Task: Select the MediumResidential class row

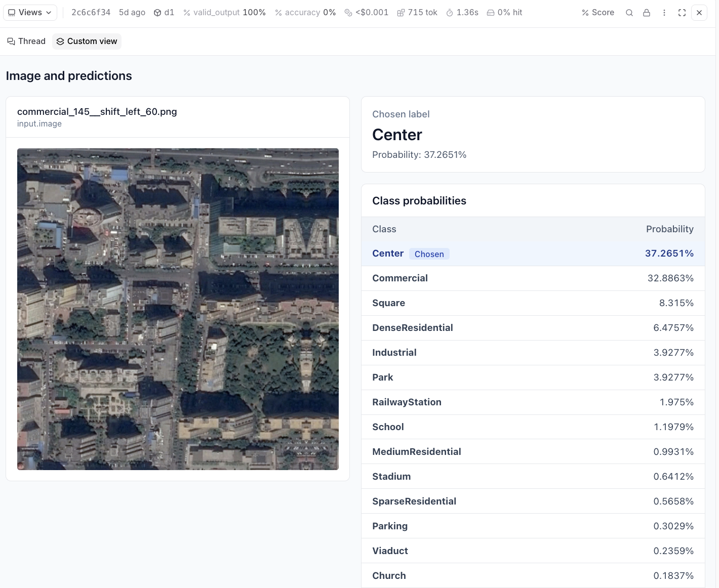Action: tap(533, 452)
